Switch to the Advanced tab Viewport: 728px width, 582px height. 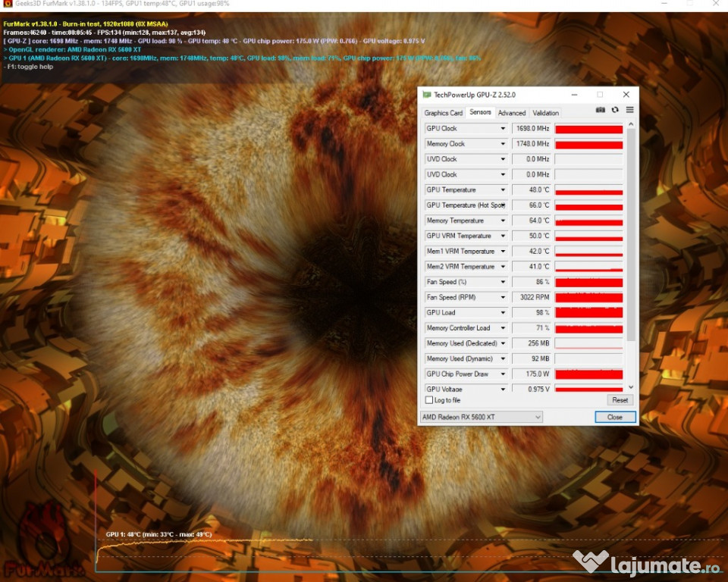tap(512, 113)
